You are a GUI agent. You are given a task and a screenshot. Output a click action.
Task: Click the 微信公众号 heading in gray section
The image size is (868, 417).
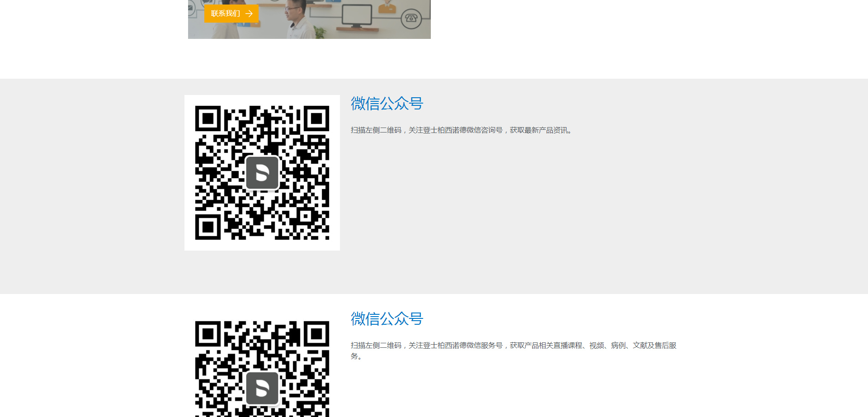pos(387,104)
